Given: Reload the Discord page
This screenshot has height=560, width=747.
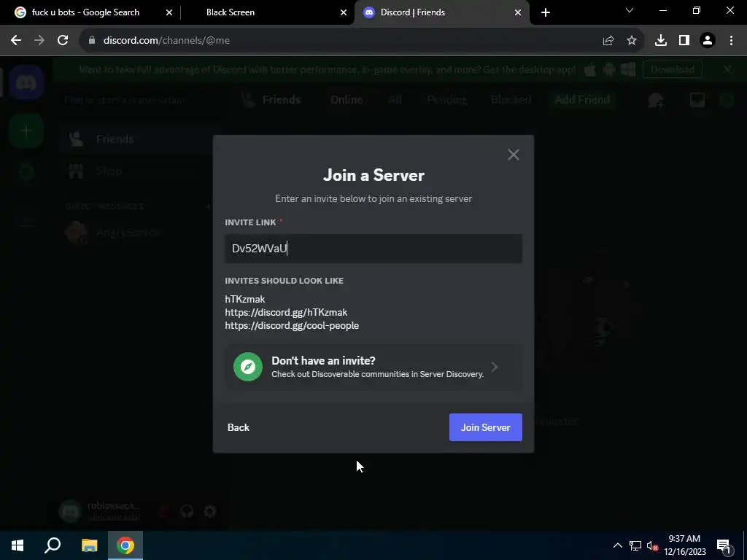Looking at the screenshot, I should pyautogui.click(x=63, y=41).
